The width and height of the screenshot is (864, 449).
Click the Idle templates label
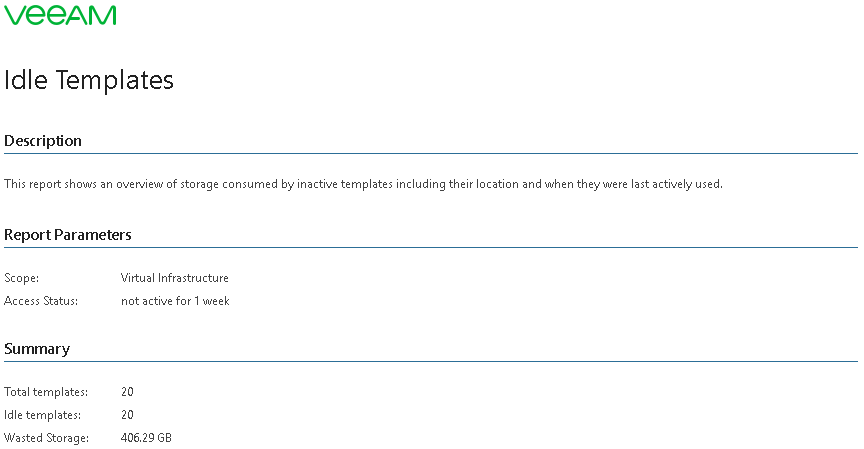click(x=42, y=415)
